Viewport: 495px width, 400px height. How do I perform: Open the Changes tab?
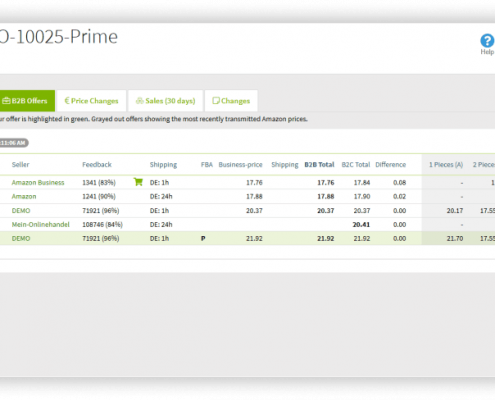pyautogui.click(x=231, y=101)
